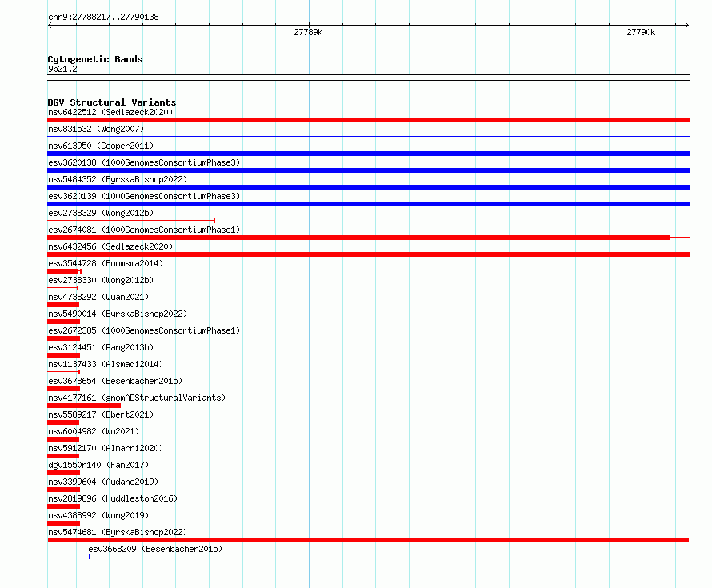Click esv2674081 (1000GenomesConsortiumPhase1) label
Screen dimensions: 712x588
pos(144,230)
